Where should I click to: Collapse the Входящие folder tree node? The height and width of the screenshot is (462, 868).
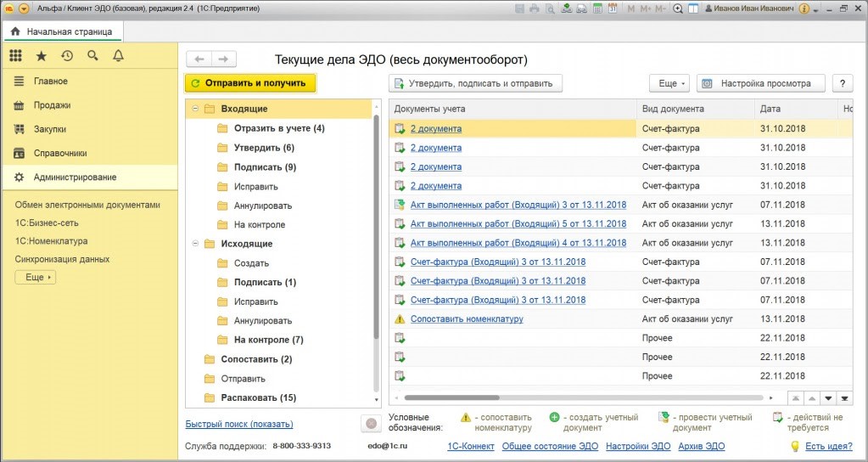[x=194, y=109]
